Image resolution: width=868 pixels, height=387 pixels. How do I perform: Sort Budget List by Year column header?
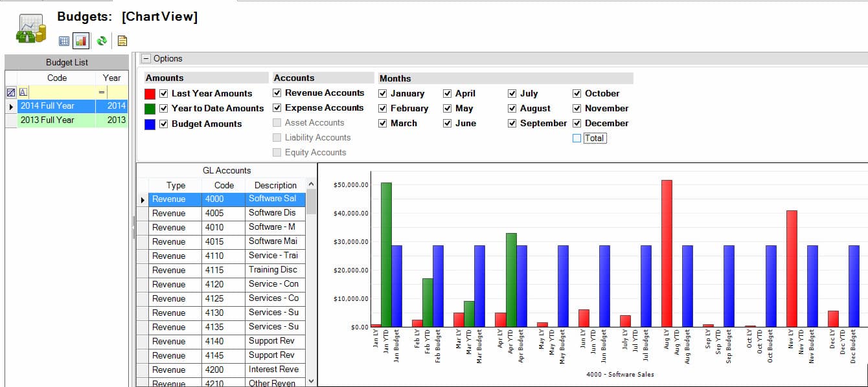[111, 78]
